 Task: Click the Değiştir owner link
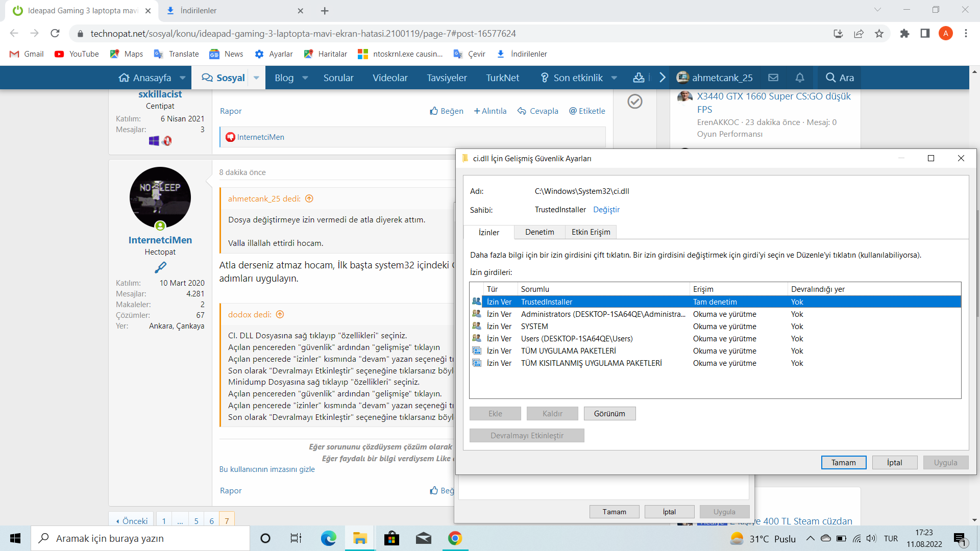tap(606, 210)
